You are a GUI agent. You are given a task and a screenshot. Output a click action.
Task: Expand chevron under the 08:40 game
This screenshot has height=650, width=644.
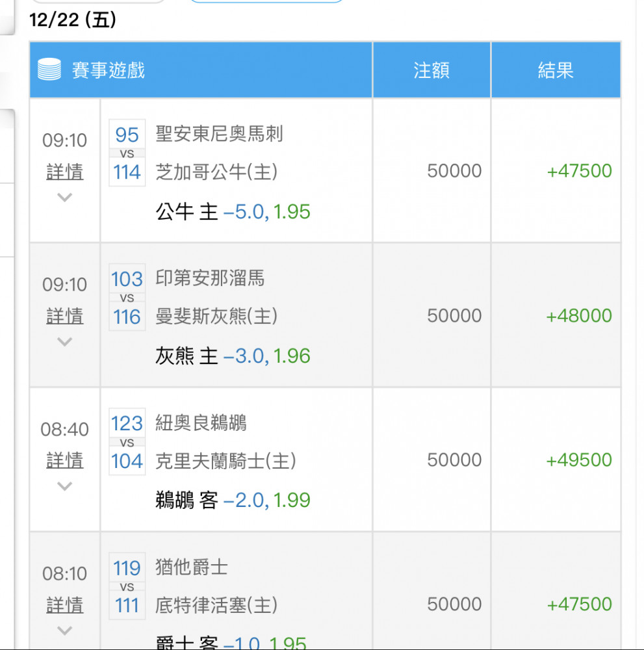click(64, 486)
